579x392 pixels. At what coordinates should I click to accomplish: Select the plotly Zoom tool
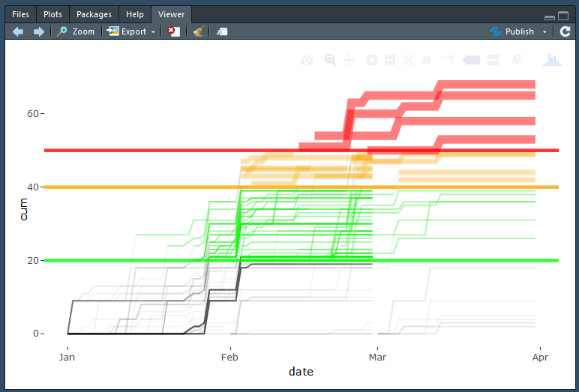(x=331, y=60)
